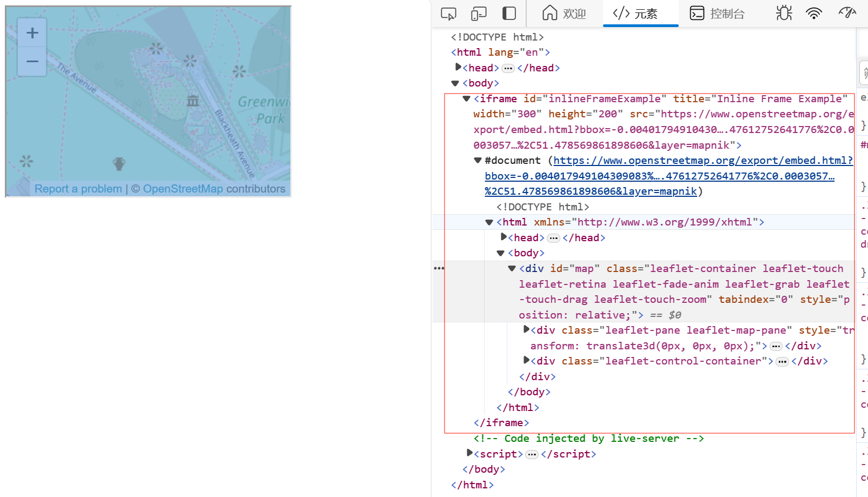Expand the top-level head element

[458, 67]
